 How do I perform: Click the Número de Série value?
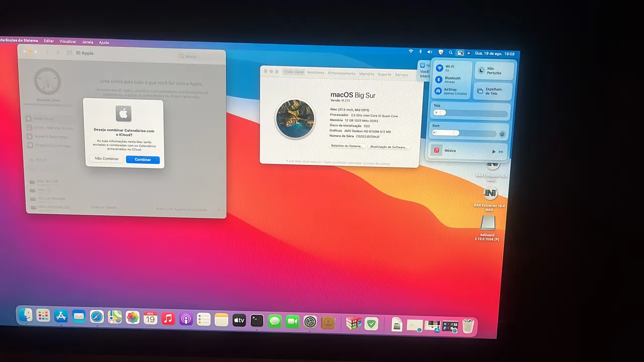pos(368,137)
